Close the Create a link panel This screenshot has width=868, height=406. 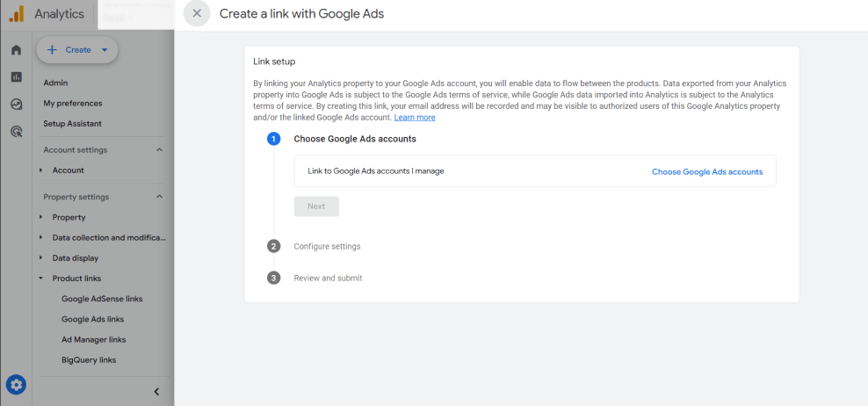pyautogui.click(x=197, y=13)
